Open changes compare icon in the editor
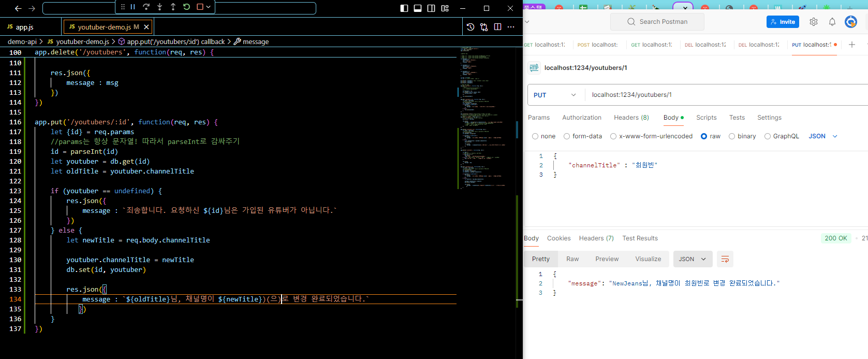The width and height of the screenshot is (868, 359). pyautogui.click(x=484, y=27)
